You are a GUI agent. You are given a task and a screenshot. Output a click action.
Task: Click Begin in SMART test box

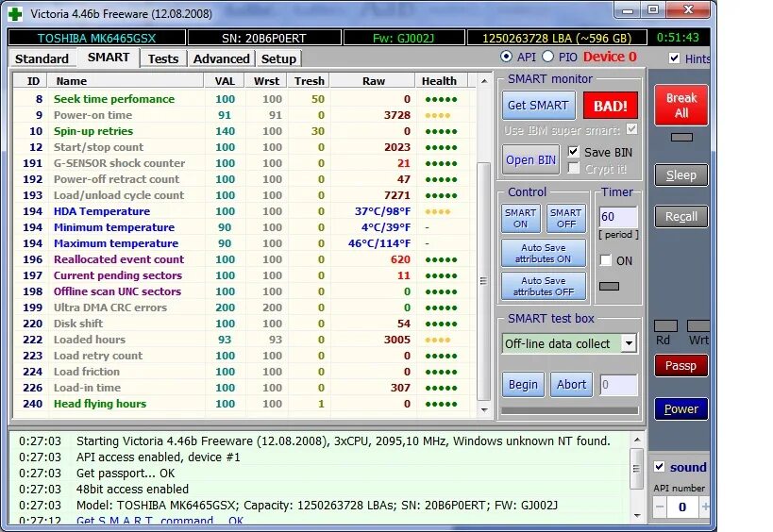[523, 384]
